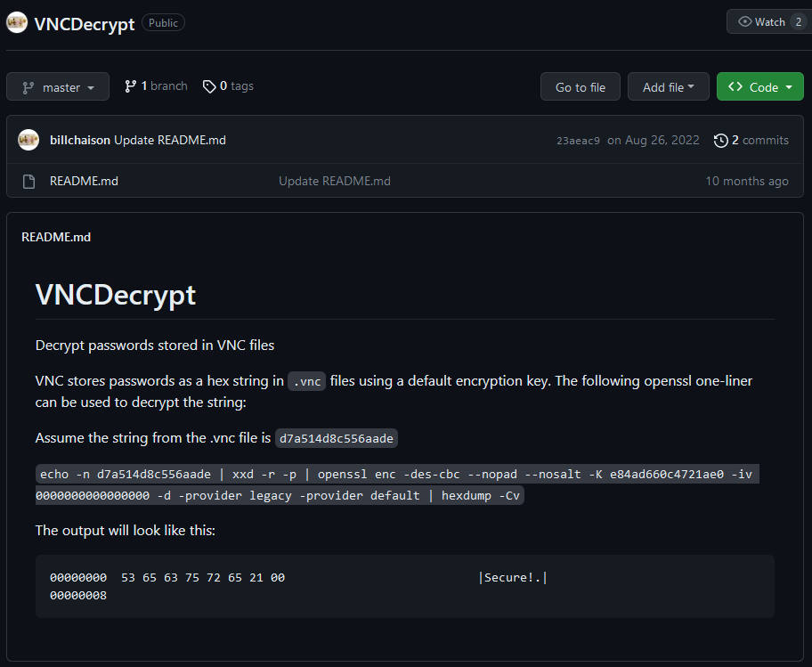Click the history clock icon beside commits
Viewport: 812px width, 667px height.
tap(721, 141)
